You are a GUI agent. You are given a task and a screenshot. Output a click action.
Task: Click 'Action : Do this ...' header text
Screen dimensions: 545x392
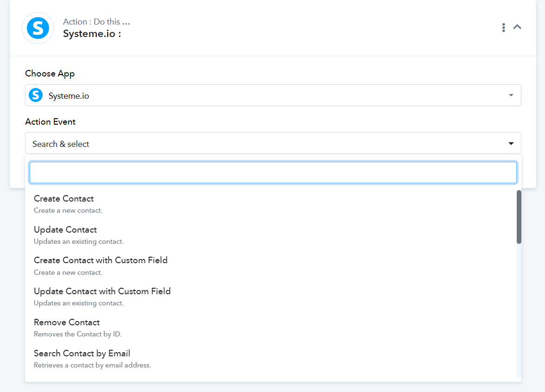point(96,21)
